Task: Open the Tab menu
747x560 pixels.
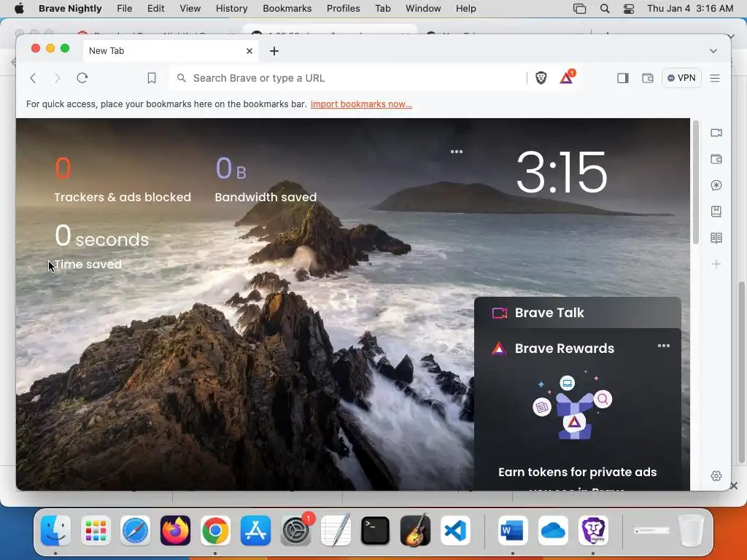Action: pyautogui.click(x=382, y=8)
